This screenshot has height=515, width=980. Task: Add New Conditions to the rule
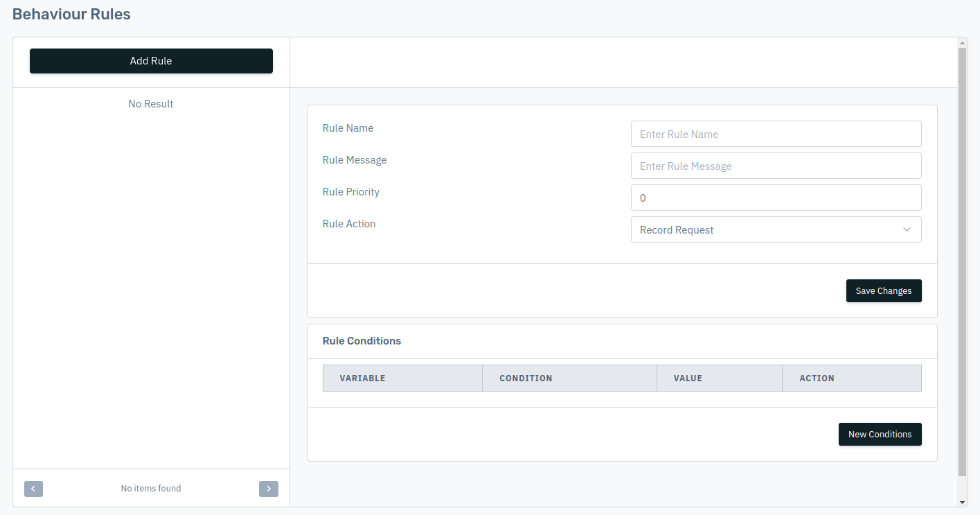click(x=880, y=435)
